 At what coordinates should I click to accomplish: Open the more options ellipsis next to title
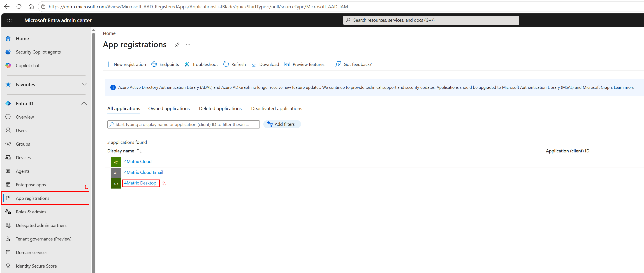pyautogui.click(x=188, y=44)
